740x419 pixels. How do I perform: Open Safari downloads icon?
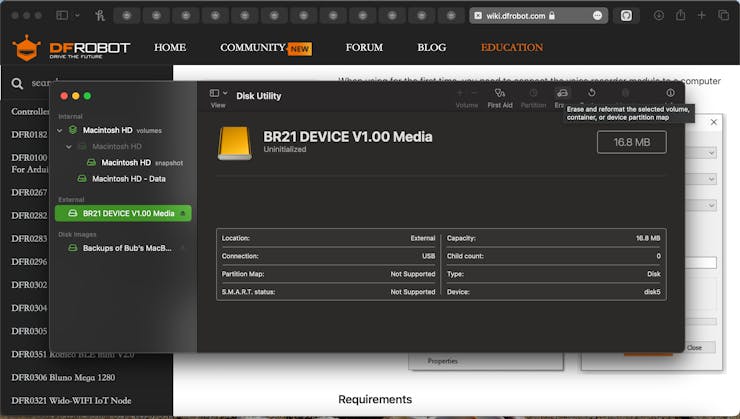click(x=658, y=16)
